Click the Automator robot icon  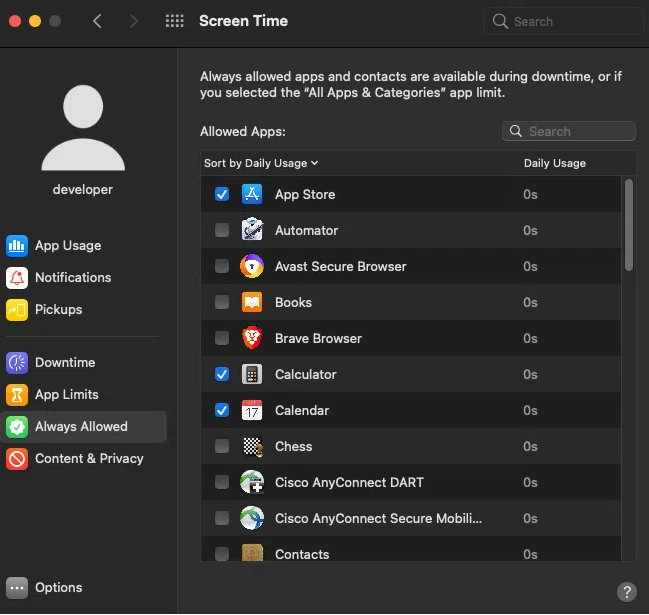pos(252,231)
